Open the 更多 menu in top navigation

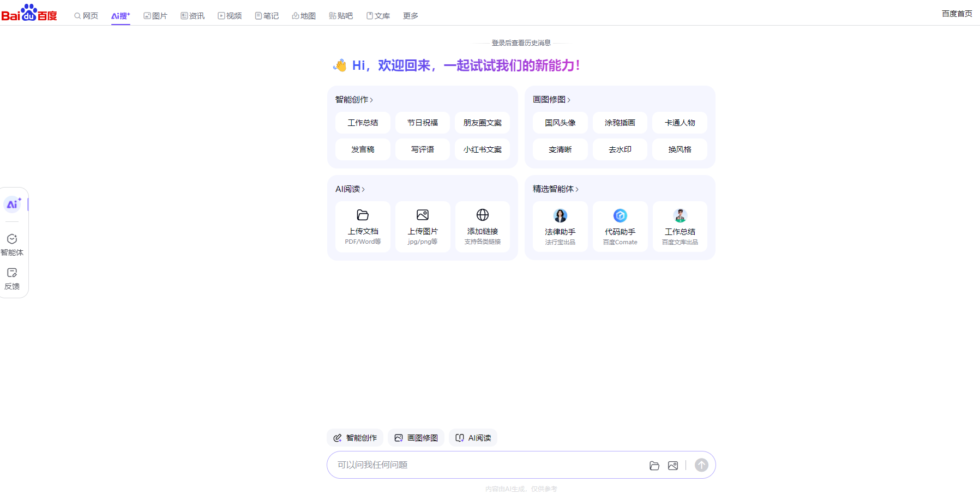click(411, 16)
